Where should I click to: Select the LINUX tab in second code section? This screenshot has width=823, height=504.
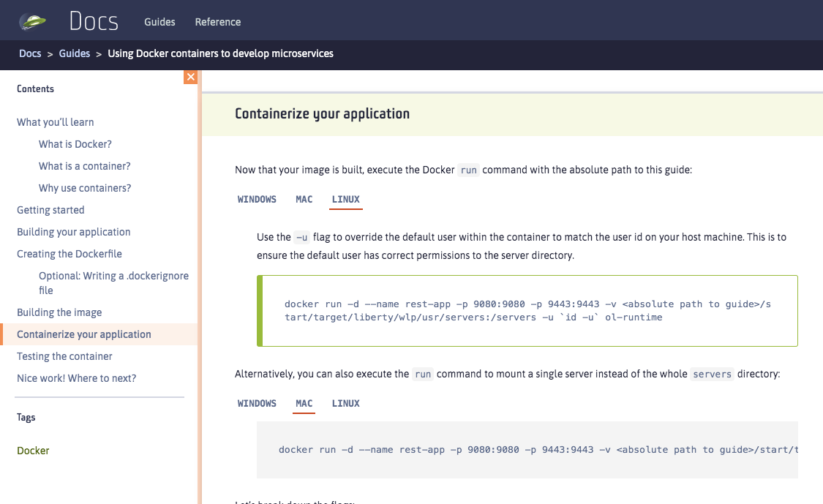tap(345, 403)
